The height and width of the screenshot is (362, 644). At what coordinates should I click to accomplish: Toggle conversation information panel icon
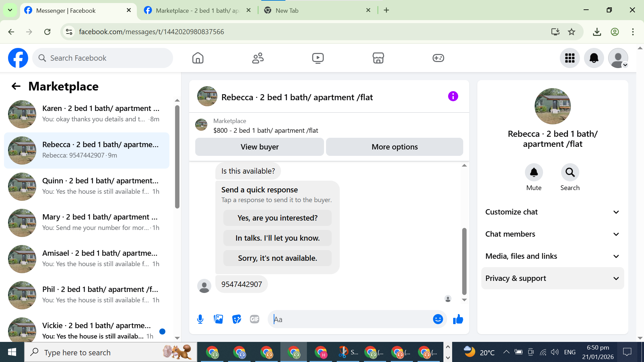(453, 97)
